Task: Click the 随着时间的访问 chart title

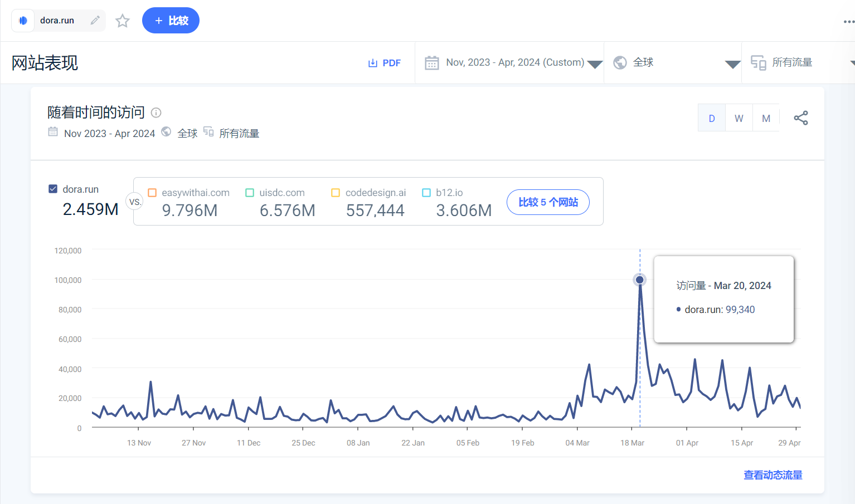Action: click(96, 112)
